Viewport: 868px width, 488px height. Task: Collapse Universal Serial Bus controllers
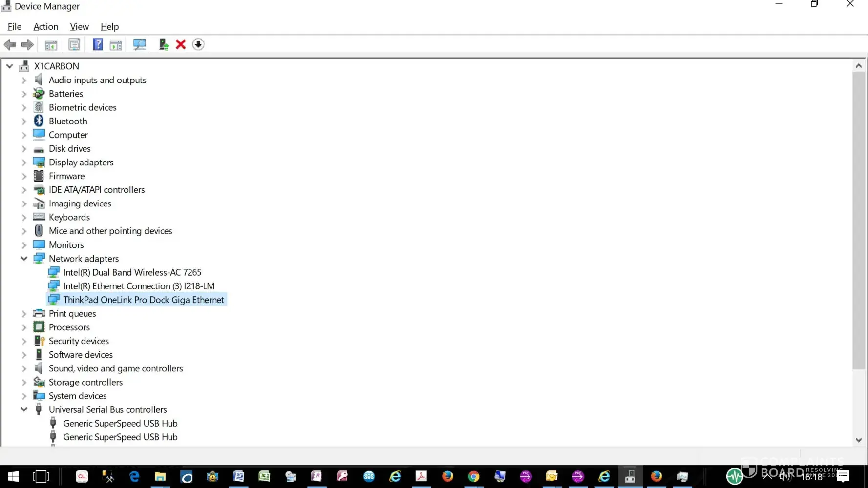pos(24,409)
